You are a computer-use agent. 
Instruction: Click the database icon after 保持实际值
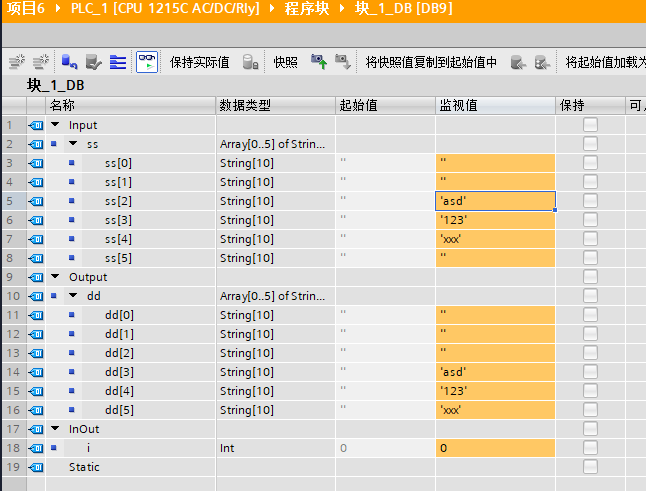pos(250,62)
